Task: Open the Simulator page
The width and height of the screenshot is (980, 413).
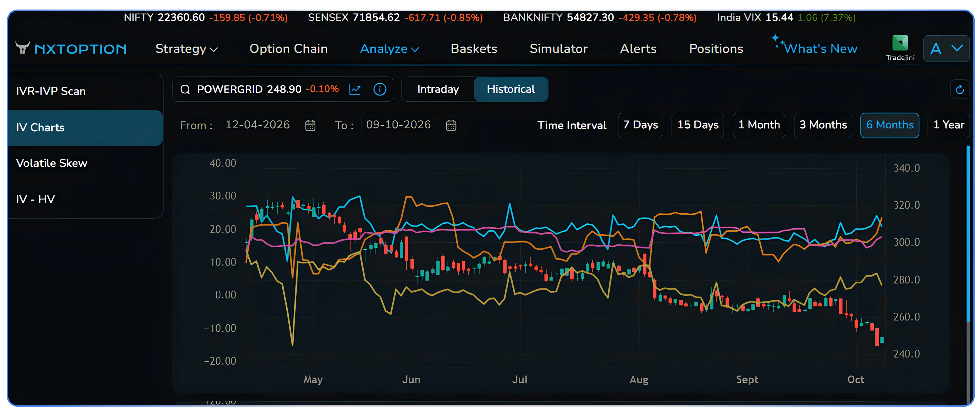Action: coord(559,49)
